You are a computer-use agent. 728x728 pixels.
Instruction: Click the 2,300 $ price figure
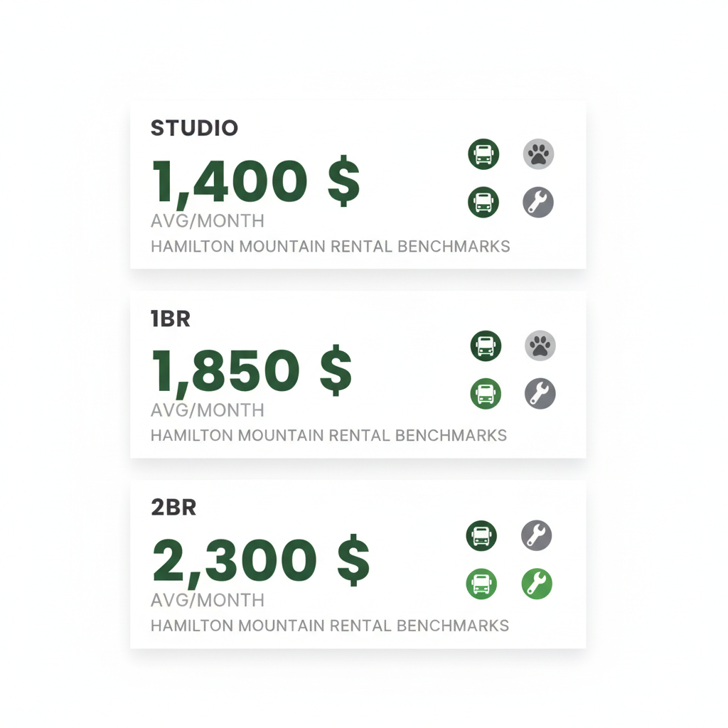260,560
